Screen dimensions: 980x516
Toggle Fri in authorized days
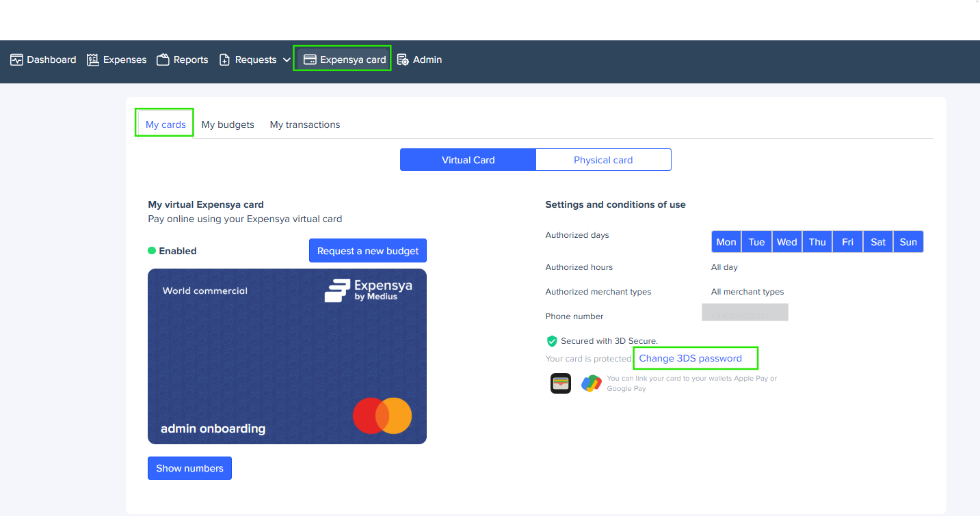point(848,242)
